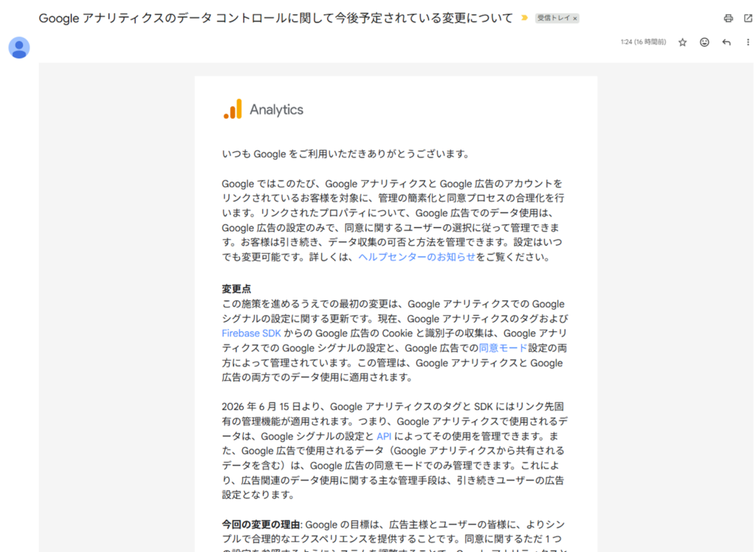The height and width of the screenshot is (552, 756).
Task: Open the ヘルプセンターのお知らせ link
Action: (x=416, y=258)
